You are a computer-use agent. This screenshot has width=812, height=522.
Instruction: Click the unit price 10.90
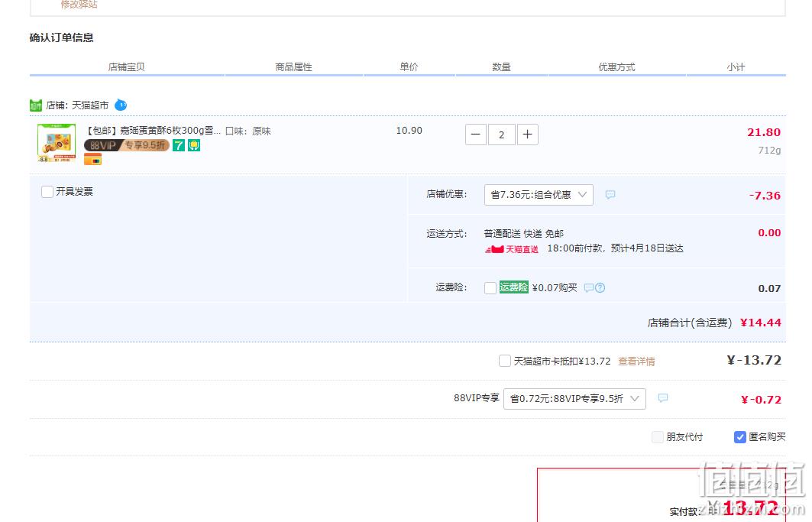[x=409, y=131]
